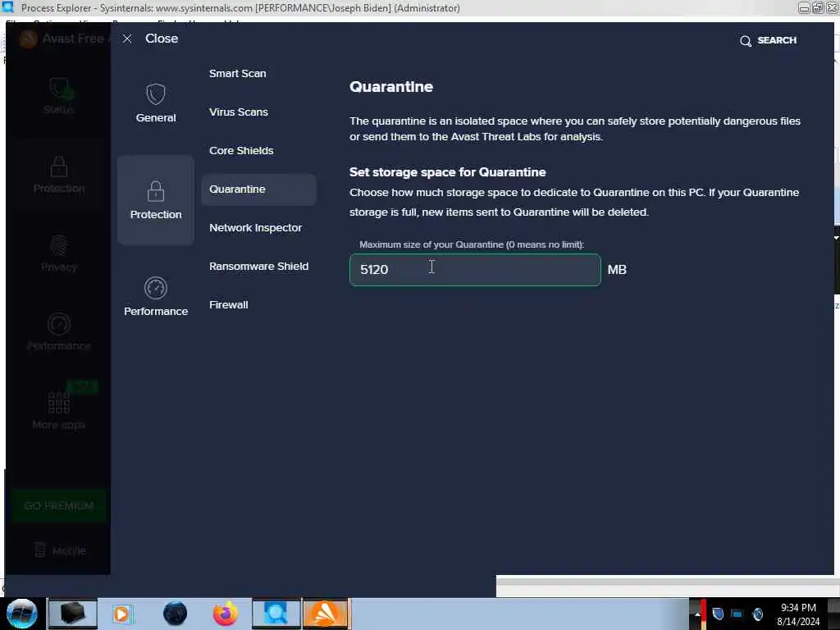Select the Performance gauge tab
The width and height of the screenshot is (840, 630).
(156, 297)
